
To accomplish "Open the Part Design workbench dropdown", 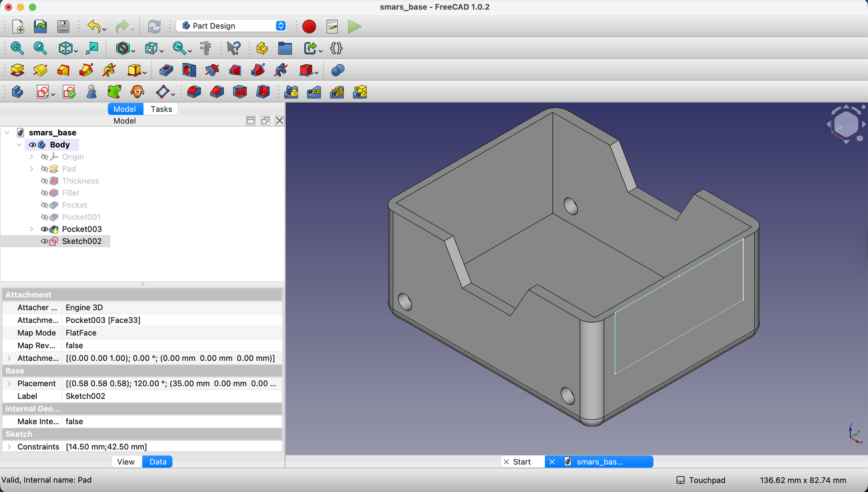I will (231, 26).
